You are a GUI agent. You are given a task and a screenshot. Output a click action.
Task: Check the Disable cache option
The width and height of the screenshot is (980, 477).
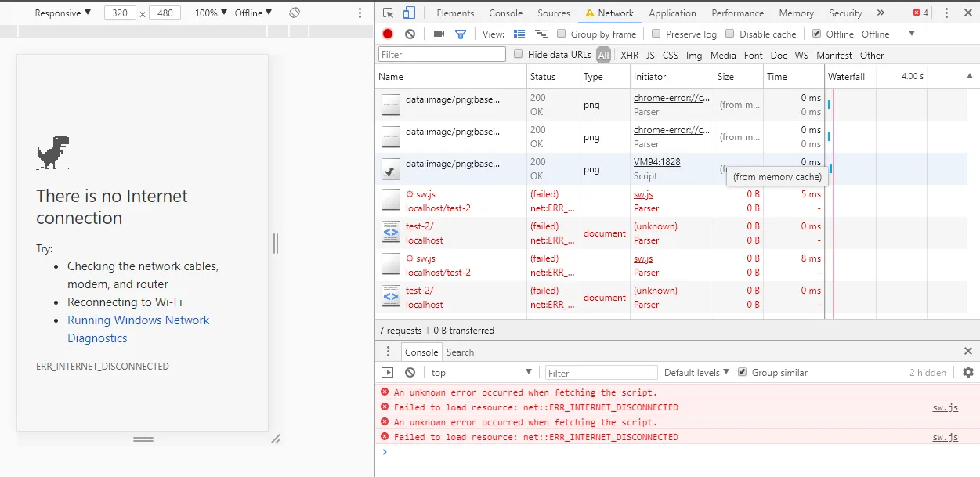tap(730, 34)
